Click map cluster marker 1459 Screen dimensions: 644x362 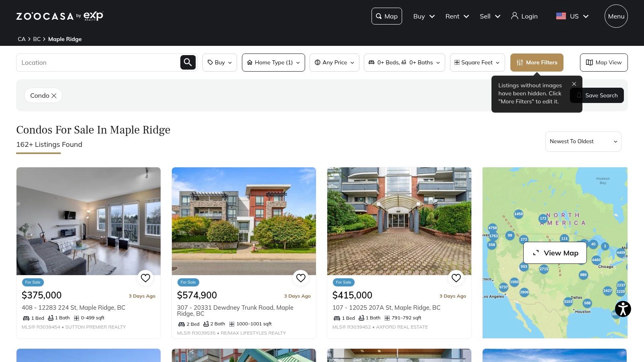pos(518,214)
